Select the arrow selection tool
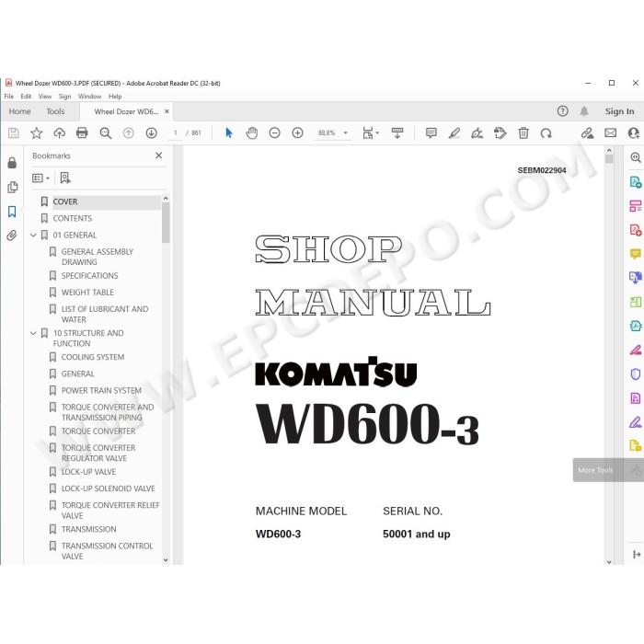 [229, 133]
